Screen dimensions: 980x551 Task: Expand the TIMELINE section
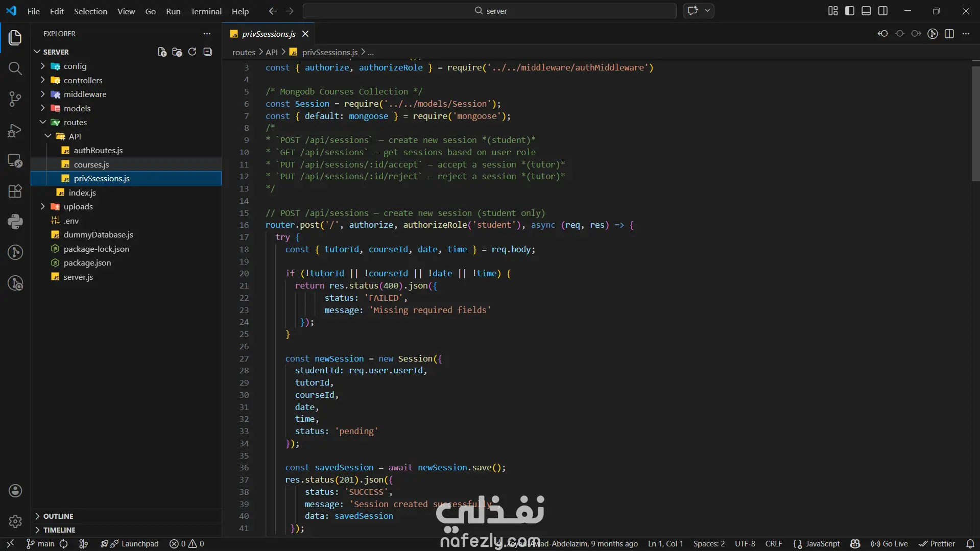pos(126,530)
